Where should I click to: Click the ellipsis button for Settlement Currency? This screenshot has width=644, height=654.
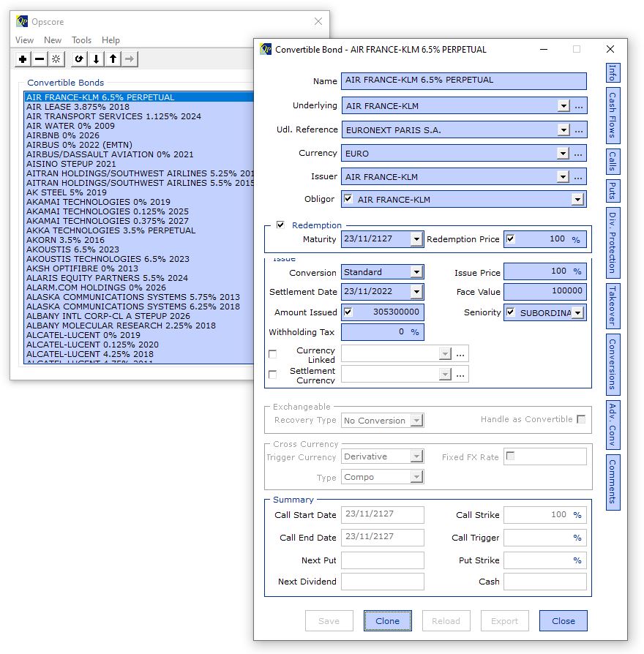pos(460,374)
